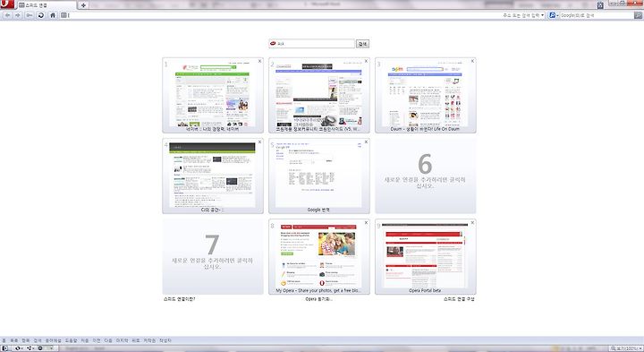
Task: Open Speed Dial 1 Naver thumbnail
Action: click(x=213, y=96)
